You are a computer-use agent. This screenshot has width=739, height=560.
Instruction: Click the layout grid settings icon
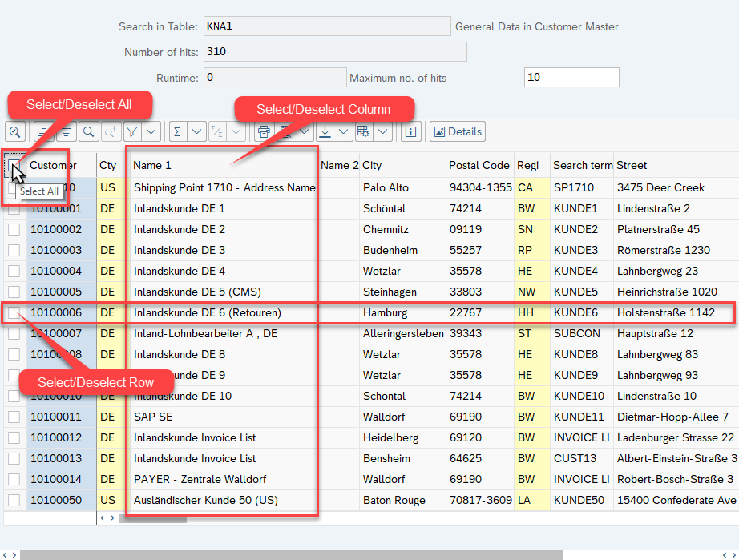(x=364, y=131)
